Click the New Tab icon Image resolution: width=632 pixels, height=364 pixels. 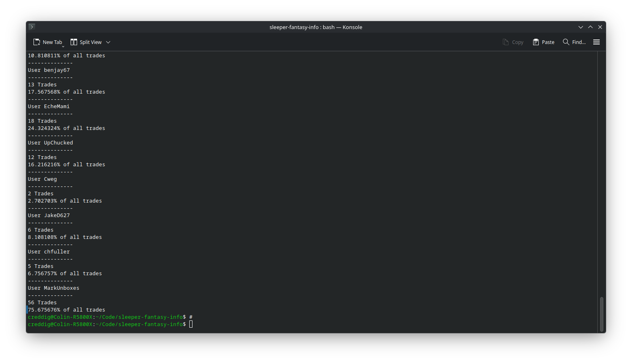point(37,42)
